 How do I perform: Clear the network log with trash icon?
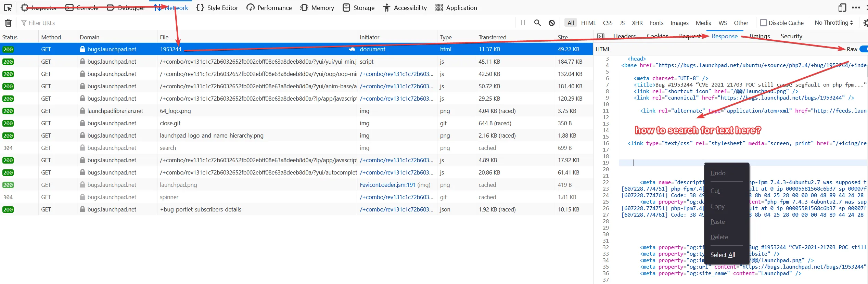click(x=8, y=23)
